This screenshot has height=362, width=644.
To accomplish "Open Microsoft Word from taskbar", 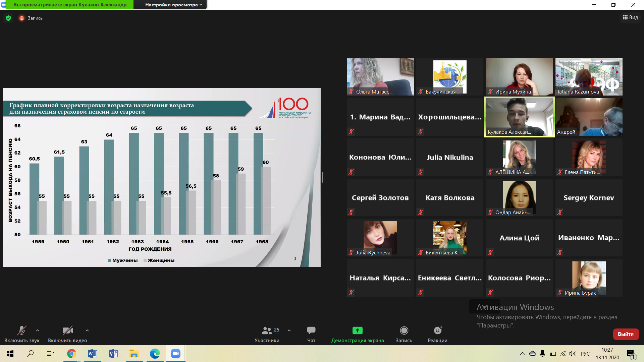I will (92, 354).
